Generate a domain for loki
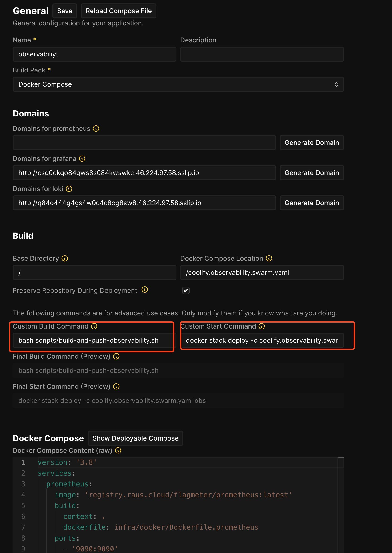The width and height of the screenshot is (392, 553). point(312,203)
